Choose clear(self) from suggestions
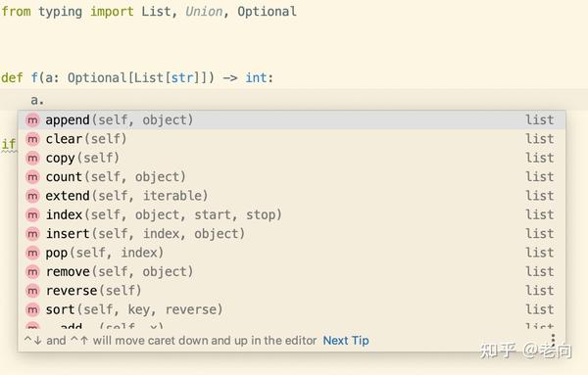This screenshot has width=588, height=375. point(292,139)
